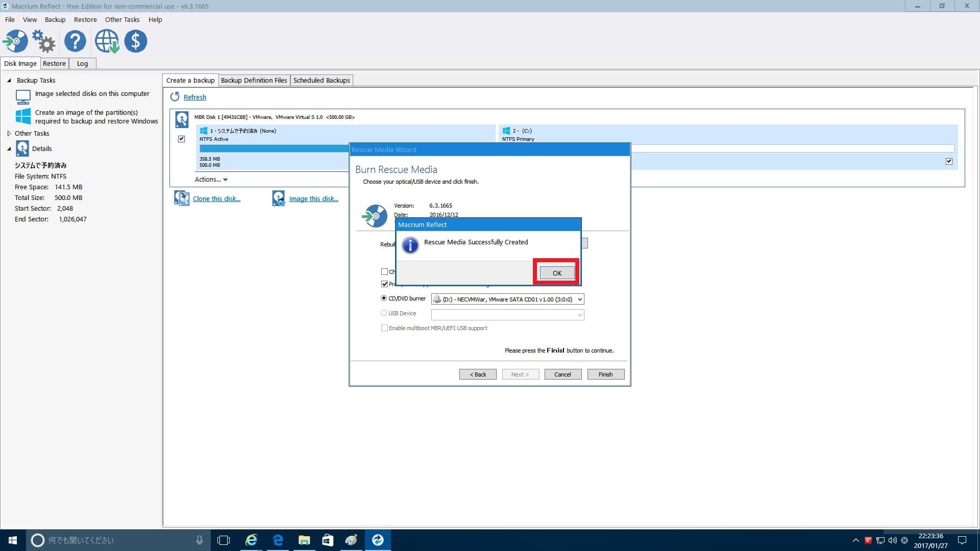Switch to Scheduled Backups tab
This screenshot has height=551, width=980.
(322, 80)
